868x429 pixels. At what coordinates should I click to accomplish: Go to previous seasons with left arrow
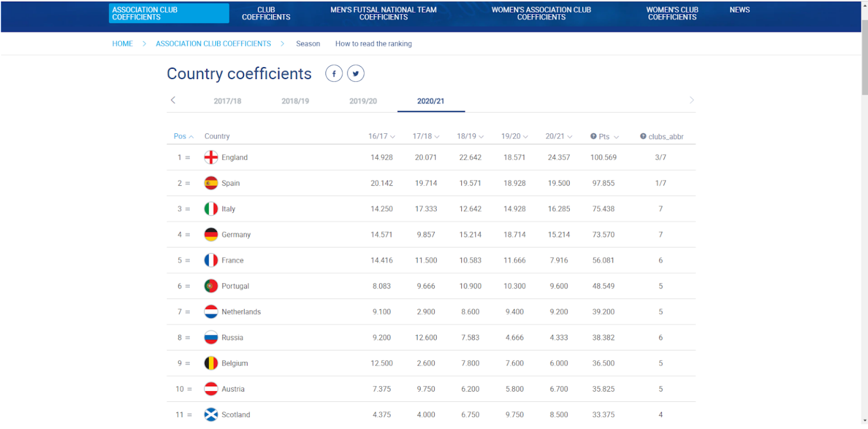tap(173, 100)
